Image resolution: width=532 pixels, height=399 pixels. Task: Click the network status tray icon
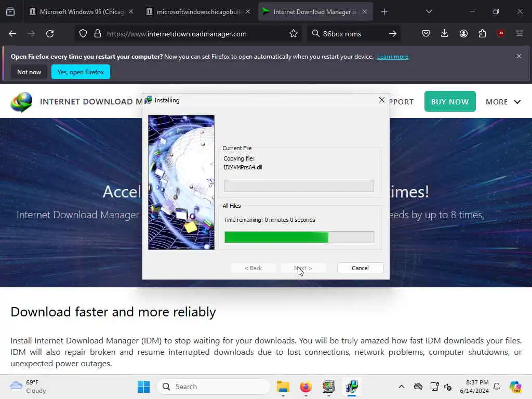pos(434,387)
